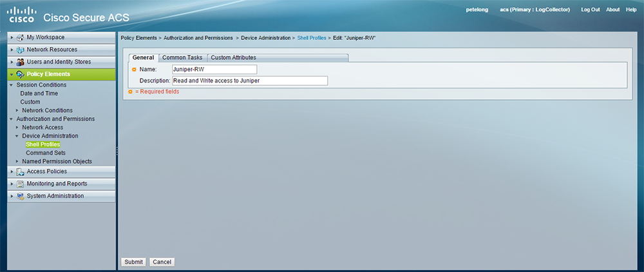Open Network Access in the tree
Screen dimensions: 644x272
point(43,128)
